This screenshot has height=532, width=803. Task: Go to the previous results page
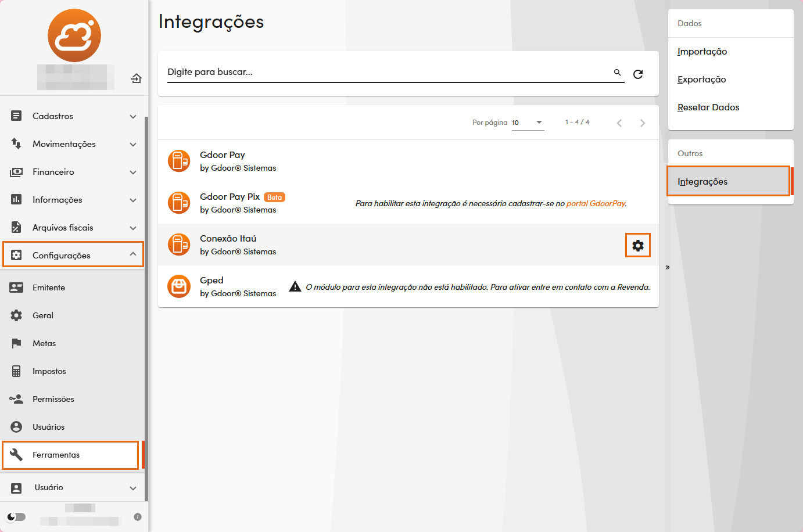tap(619, 123)
